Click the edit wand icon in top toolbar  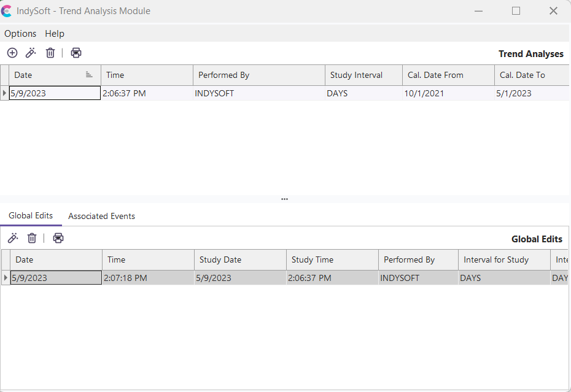click(31, 53)
